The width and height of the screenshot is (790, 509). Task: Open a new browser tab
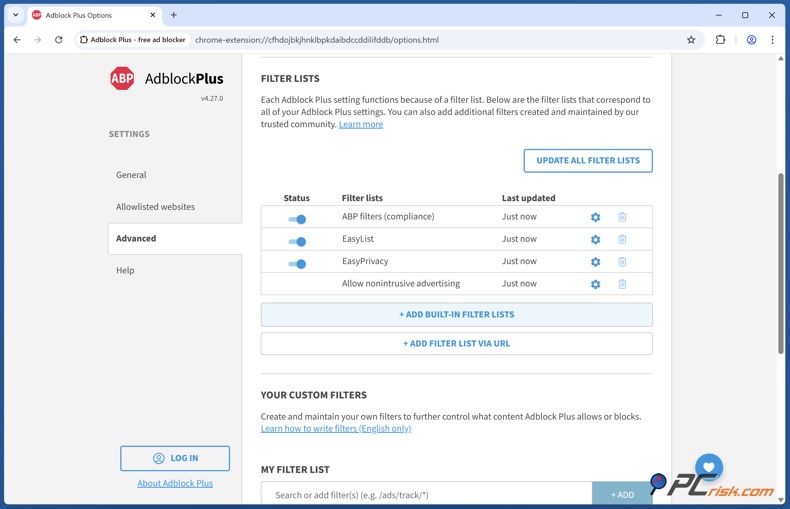(173, 15)
